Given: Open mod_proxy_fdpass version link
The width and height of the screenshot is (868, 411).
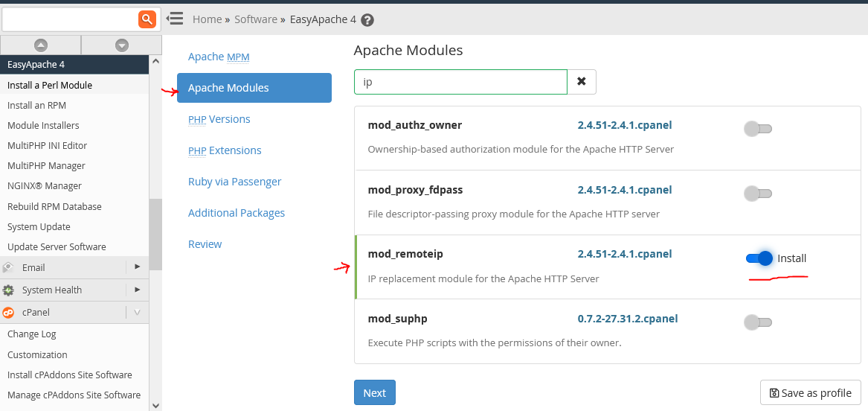Looking at the screenshot, I should point(625,190).
